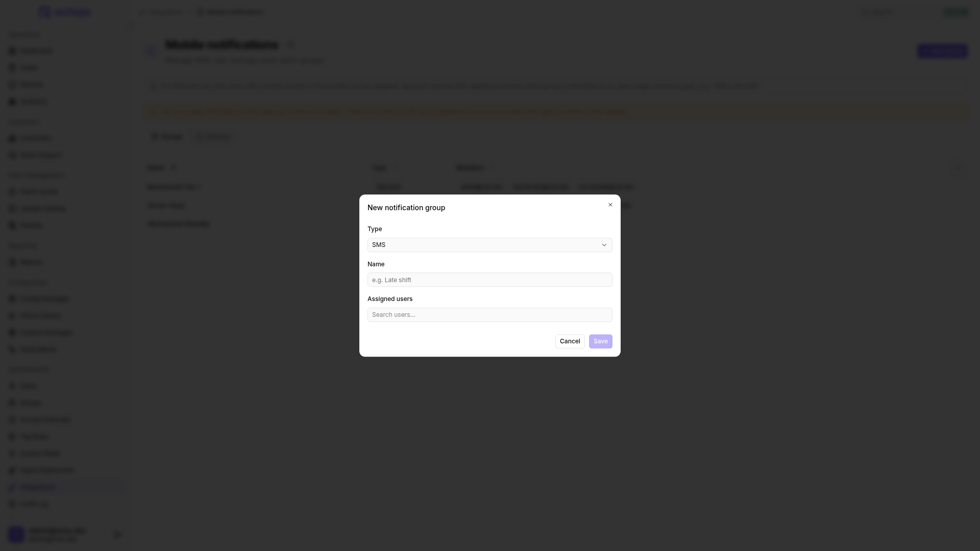Cancel the new notification group dialog

click(570, 341)
